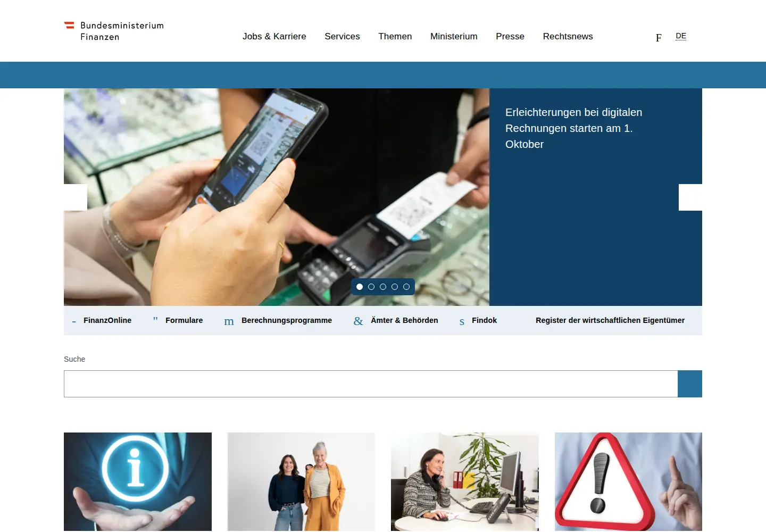Screen dimensions: 766x532
Task: Open Register der wirtschaftlichen Eigentümer
Action: click(610, 320)
